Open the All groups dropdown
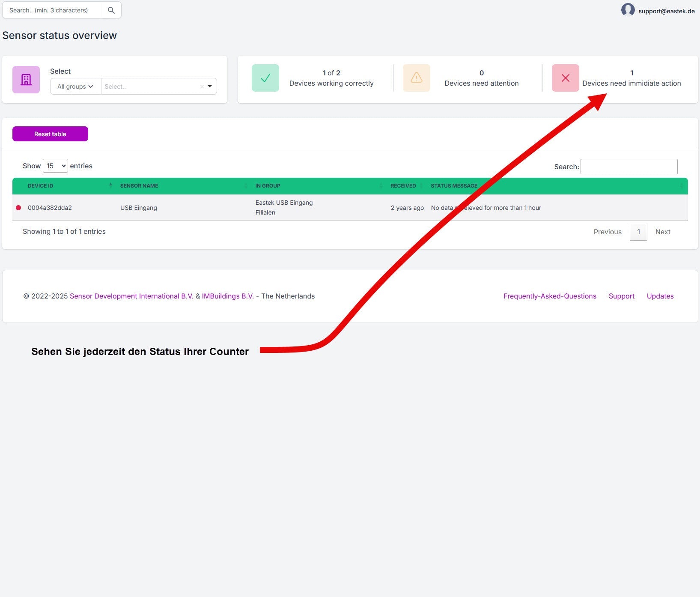This screenshot has height=597, width=700. click(75, 86)
